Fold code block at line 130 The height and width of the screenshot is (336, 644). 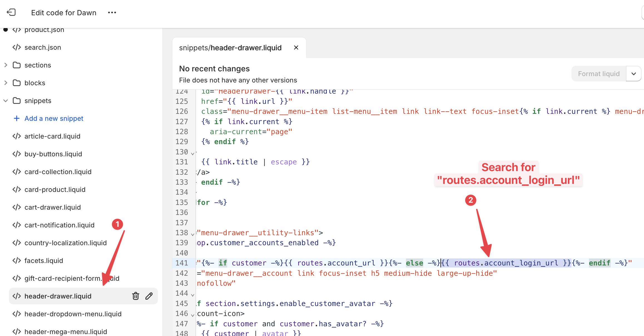(192, 154)
